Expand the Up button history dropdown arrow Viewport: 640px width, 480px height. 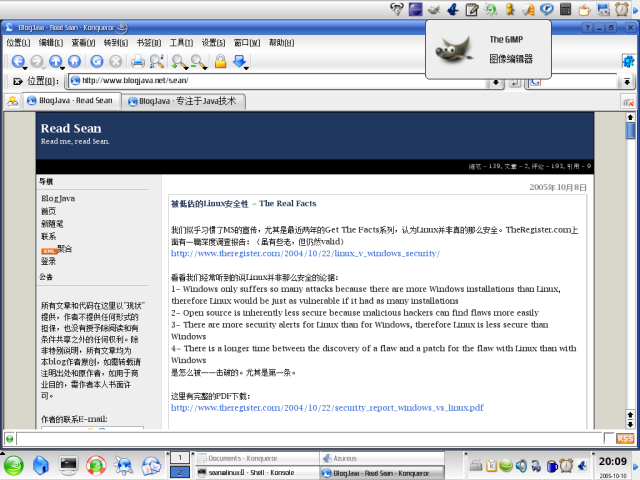(62, 68)
